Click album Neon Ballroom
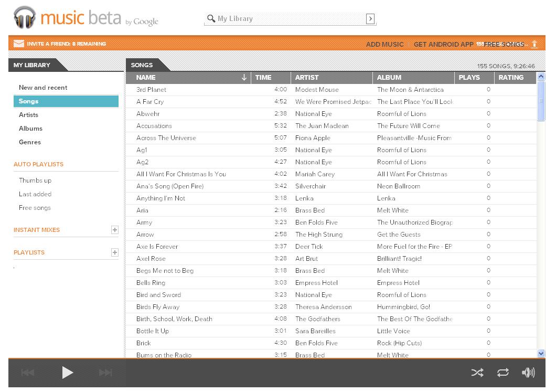 click(399, 186)
